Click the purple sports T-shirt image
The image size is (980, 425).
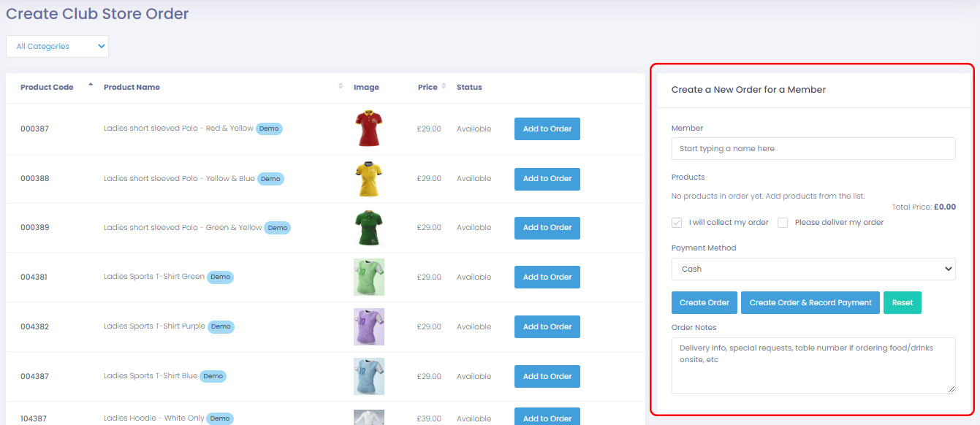[x=368, y=326]
